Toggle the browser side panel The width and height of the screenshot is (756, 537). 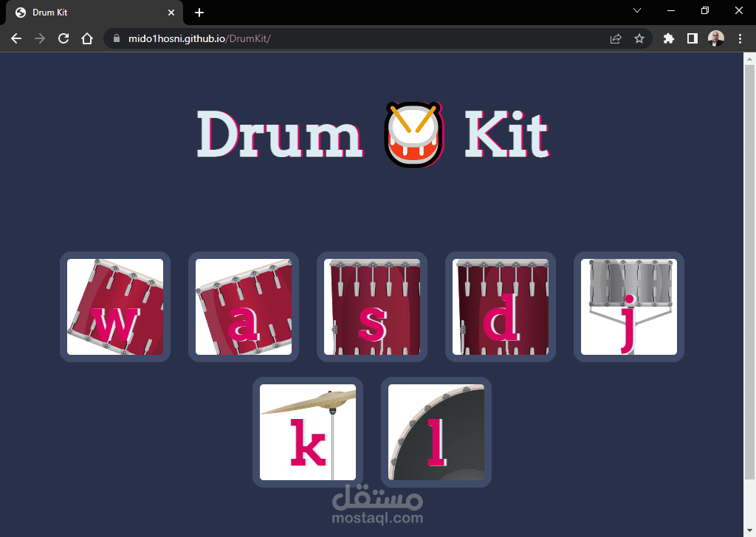(x=693, y=38)
